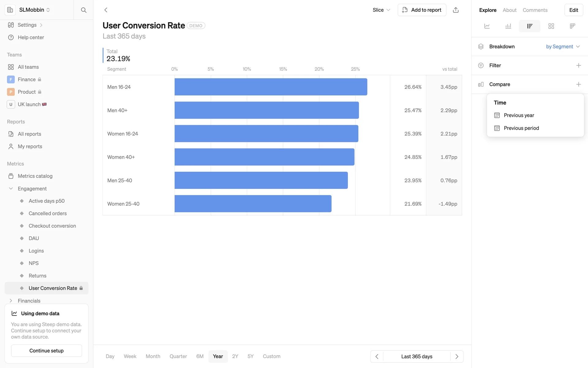The width and height of the screenshot is (588, 368).
Task: Add a filter with plus icon
Action: 578,65
